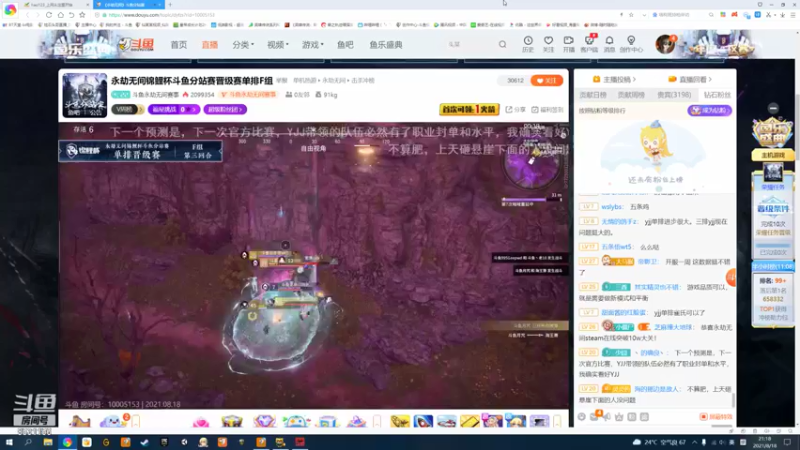Click the site search input field
Viewport: 800px width, 450px height.
click(x=469, y=44)
